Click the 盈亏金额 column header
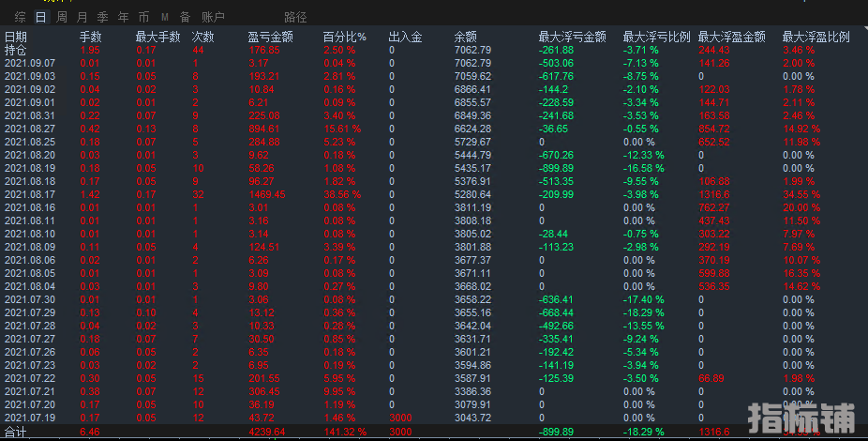Viewport: 868px width, 441px height. [270, 38]
